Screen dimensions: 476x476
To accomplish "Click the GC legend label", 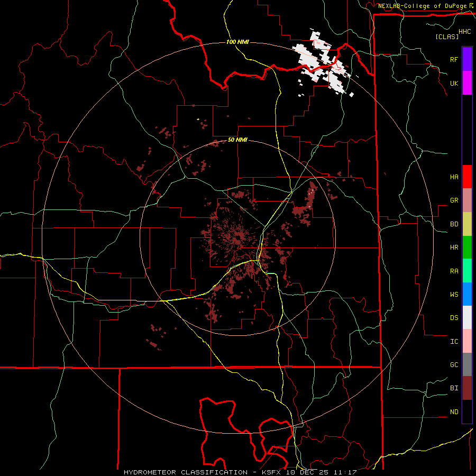I will 454,365.
